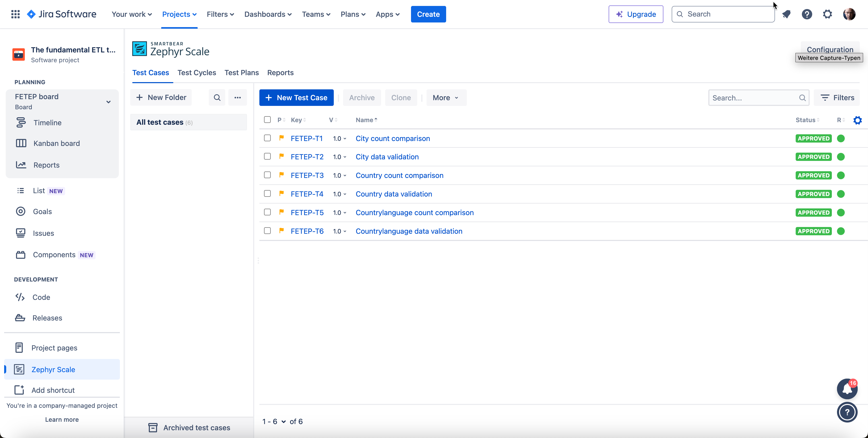Click the test case Search... field
The image size is (868, 438).
point(759,98)
